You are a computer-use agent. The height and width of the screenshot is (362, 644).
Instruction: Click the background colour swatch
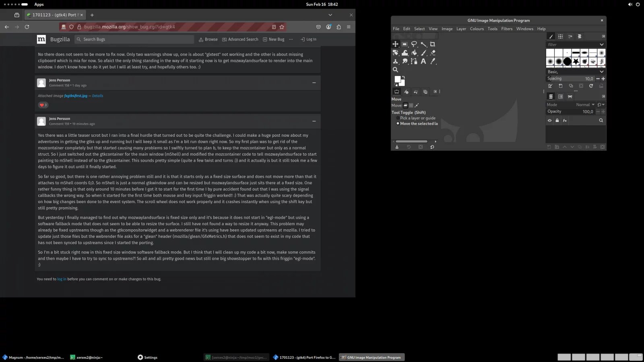coord(403,84)
